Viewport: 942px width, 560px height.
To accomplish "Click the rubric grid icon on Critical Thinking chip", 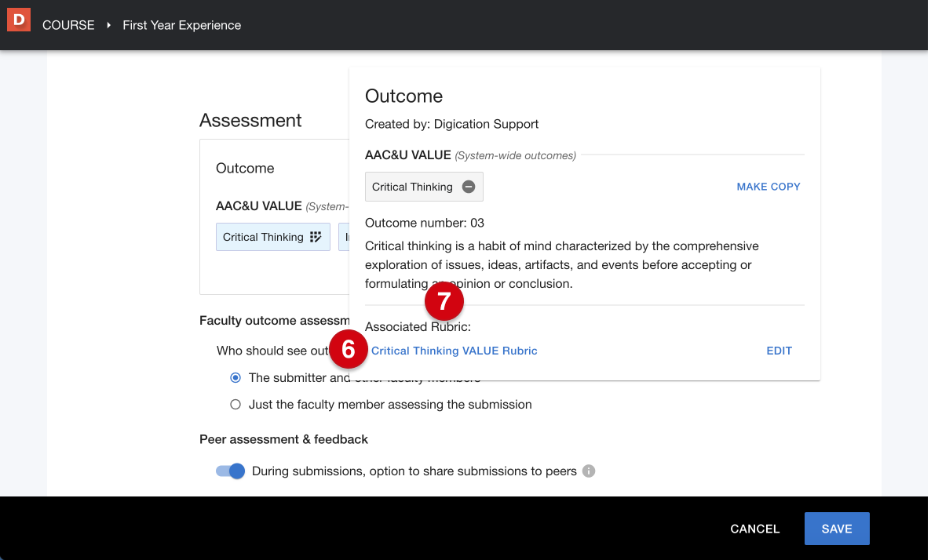I will pyautogui.click(x=316, y=237).
